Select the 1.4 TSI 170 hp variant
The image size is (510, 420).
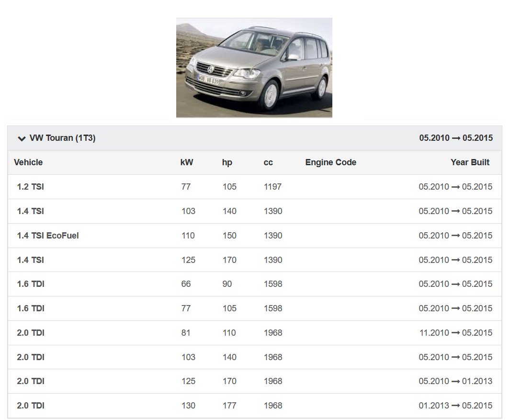(x=30, y=260)
